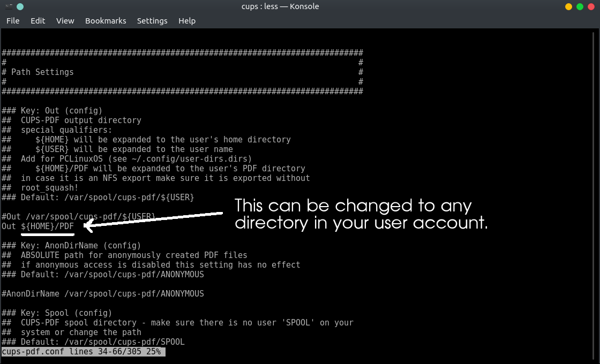Click the '${HOME} will be expanded' line
This screenshot has width=600, height=364.
tap(146, 140)
